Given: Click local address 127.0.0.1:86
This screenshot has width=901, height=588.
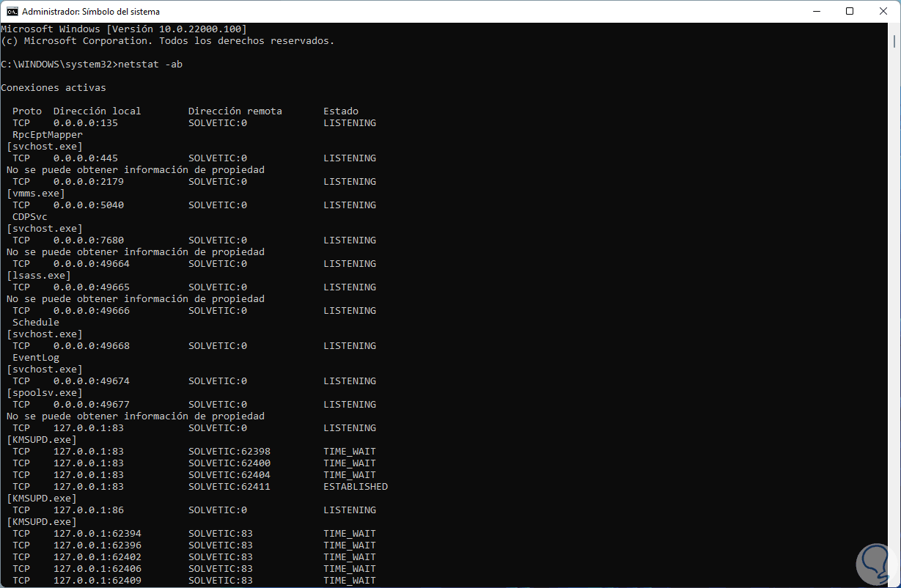Looking at the screenshot, I should 89,510.
